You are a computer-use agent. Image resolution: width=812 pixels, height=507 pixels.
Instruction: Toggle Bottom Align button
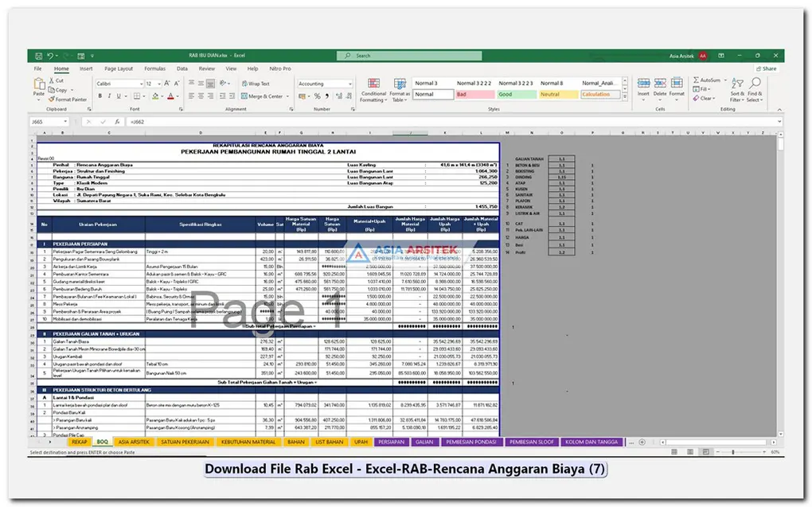point(210,84)
